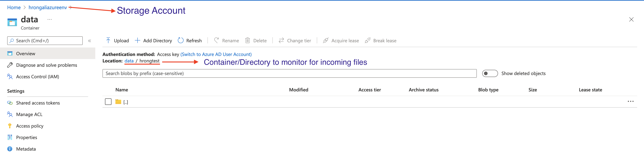Click the blue toggle knob for deleted objects

pos(486,73)
